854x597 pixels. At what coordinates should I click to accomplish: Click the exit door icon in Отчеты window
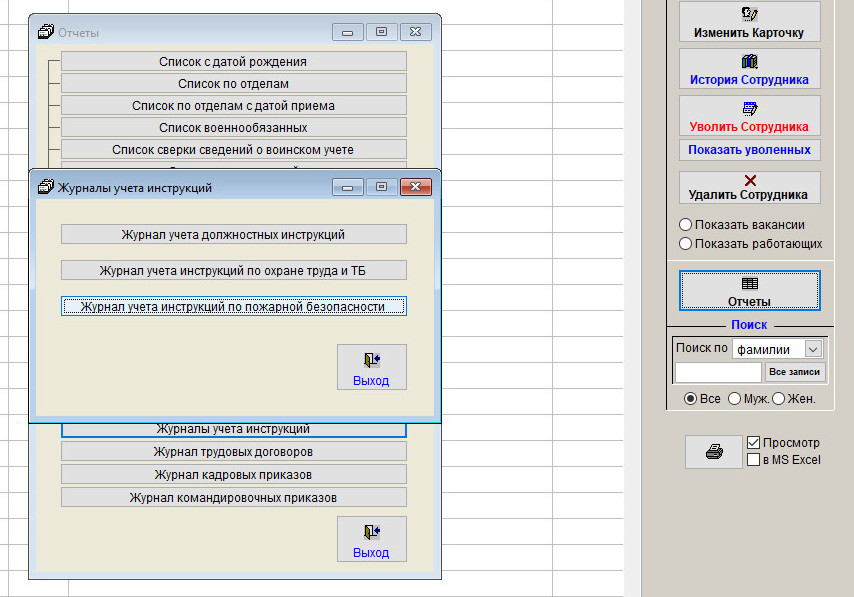pyautogui.click(x=371, y=532)
